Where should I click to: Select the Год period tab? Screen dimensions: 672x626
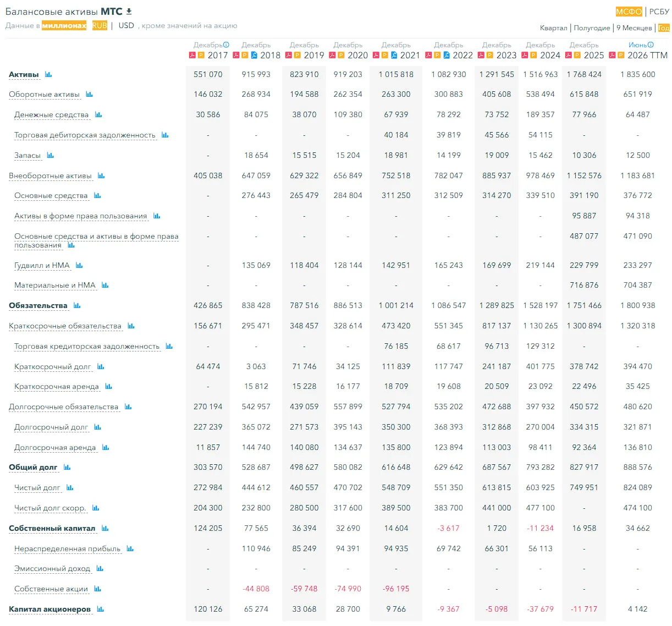pos(664,28)
